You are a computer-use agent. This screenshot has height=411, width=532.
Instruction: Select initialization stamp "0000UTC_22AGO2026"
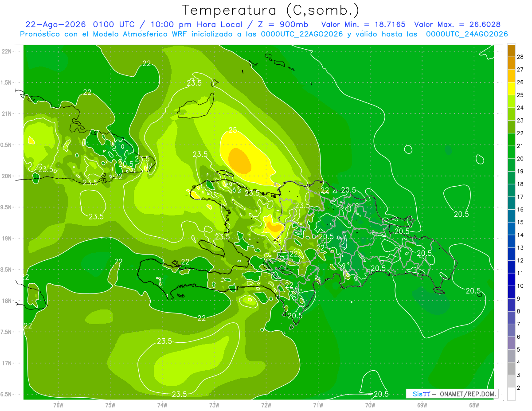pyautogui.click(x=302, y=34)
